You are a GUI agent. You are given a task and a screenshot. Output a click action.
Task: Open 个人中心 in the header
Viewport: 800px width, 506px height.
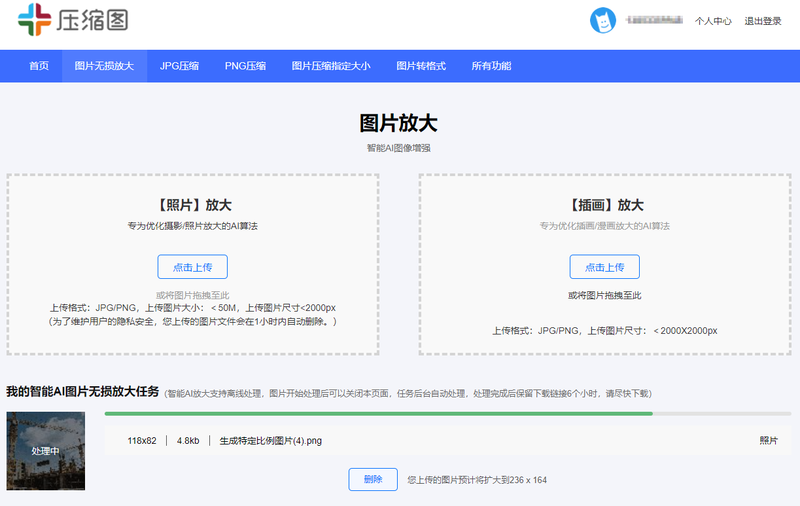tap(713, 21)
